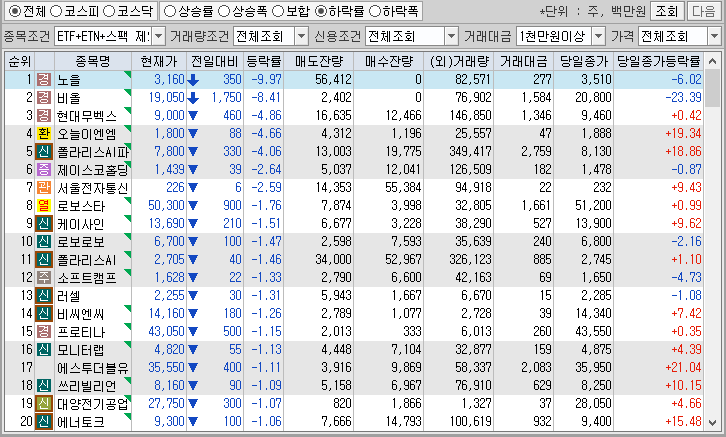The width and height of the screenshot is (726, 437).
Task: Click current price 50,300 of 로보스타
Action: (166, 206)
